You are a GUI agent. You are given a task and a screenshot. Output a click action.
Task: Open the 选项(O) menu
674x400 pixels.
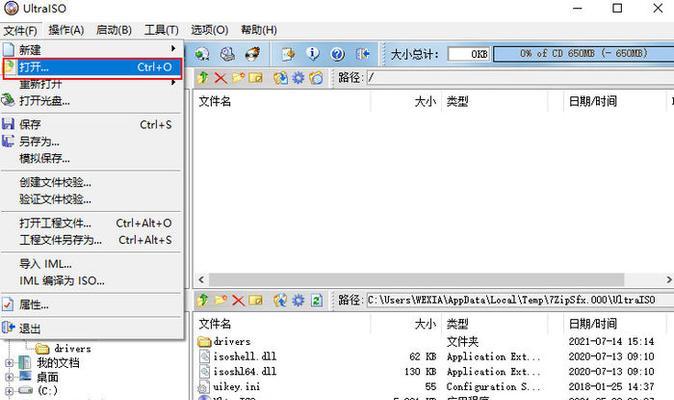[x=209, y=30]
